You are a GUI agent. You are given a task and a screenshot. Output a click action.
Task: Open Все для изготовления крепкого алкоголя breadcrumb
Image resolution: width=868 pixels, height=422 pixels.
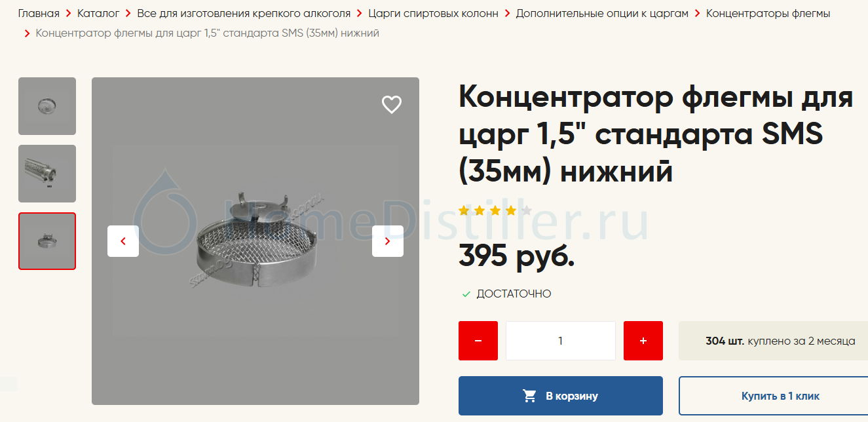244,13
